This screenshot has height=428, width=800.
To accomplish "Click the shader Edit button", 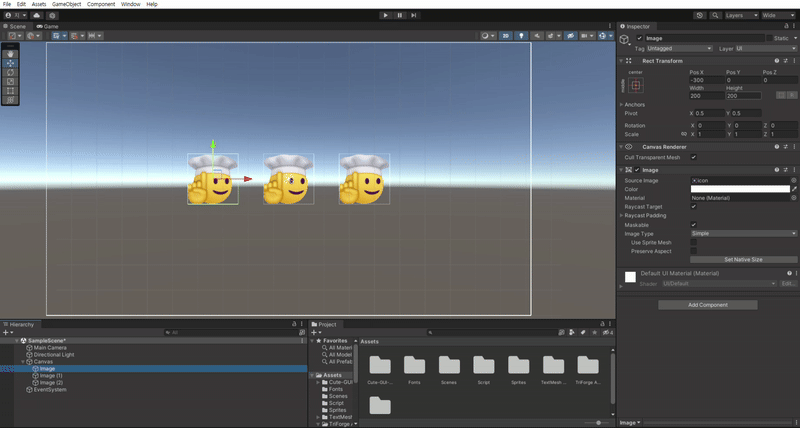I will coord(788,284).
